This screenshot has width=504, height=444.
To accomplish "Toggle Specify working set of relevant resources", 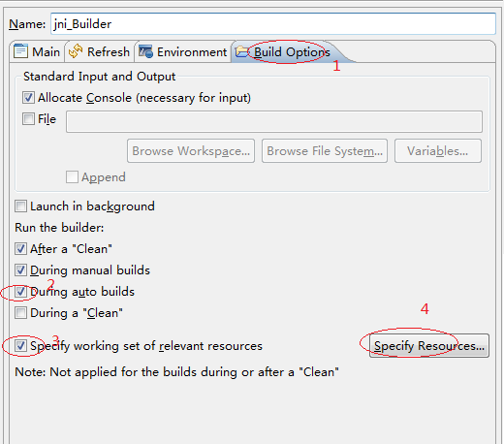I will pyautogui.click(x=20, y=345).
